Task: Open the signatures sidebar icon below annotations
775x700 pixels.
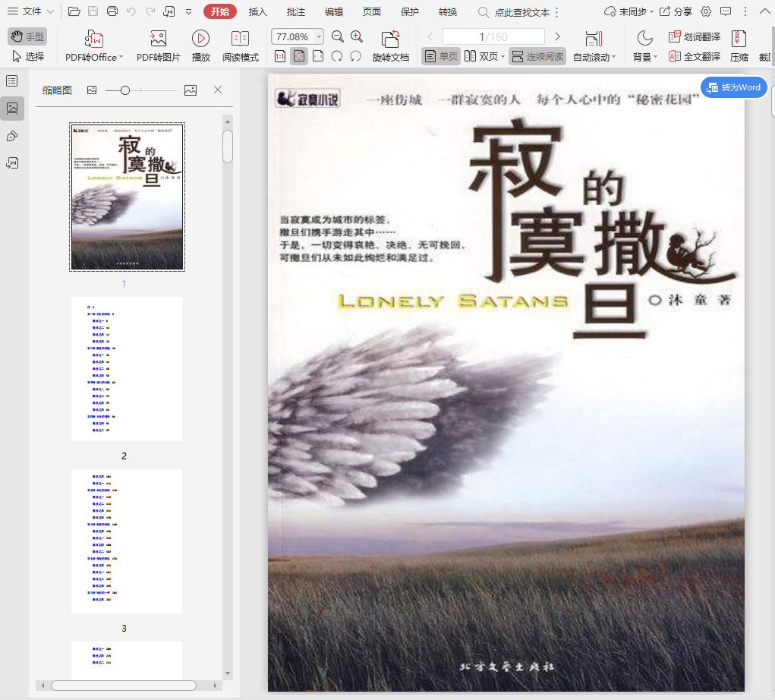Action: point(12,163)
